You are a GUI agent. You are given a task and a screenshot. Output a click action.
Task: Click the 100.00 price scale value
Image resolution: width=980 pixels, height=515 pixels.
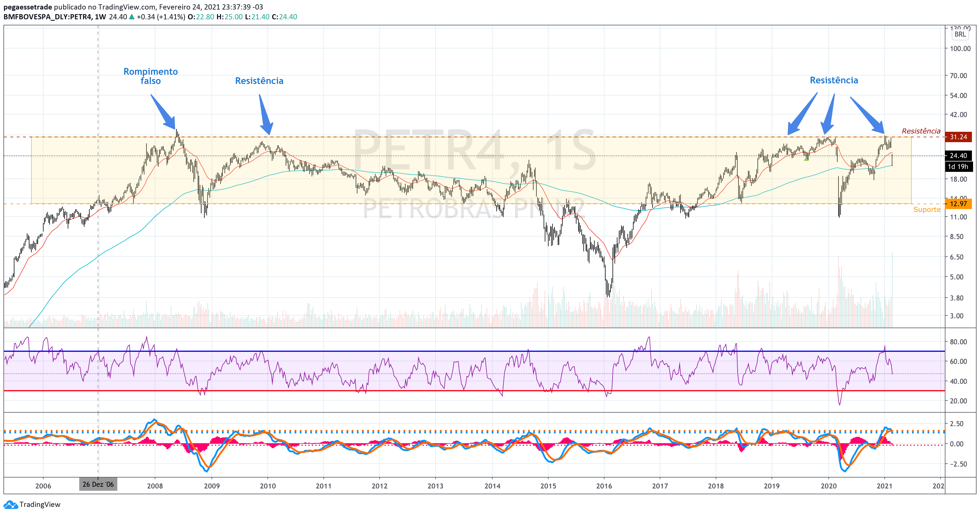click(x=960, y=49)
